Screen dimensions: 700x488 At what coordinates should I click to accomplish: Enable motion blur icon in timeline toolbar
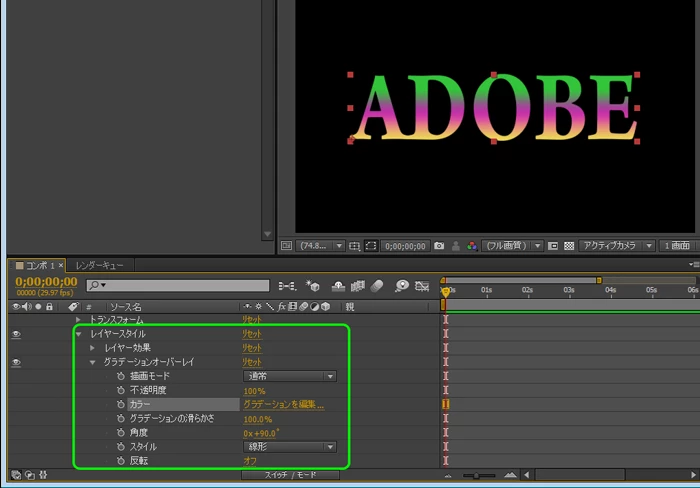point(377,286)
